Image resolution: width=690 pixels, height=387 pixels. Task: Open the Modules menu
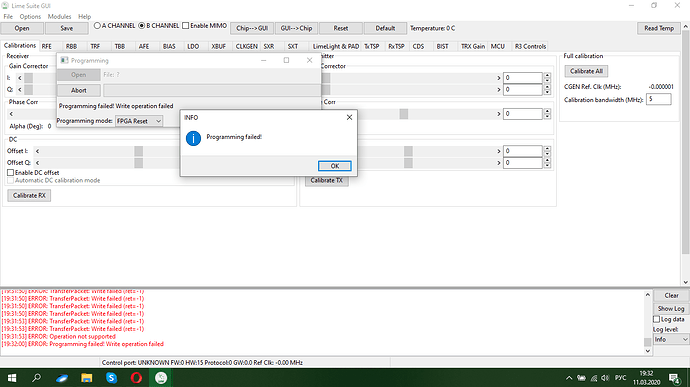[x=59, y=16]
